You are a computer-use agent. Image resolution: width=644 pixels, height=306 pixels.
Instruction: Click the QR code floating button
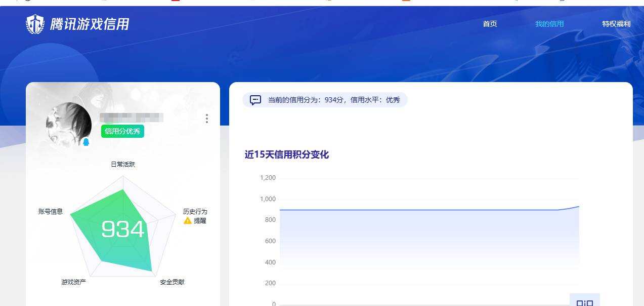click(x=585, y=300)
